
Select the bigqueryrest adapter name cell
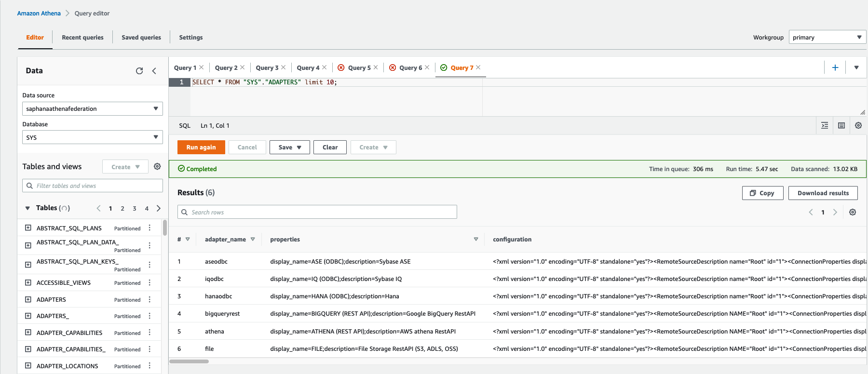[222, 314]
